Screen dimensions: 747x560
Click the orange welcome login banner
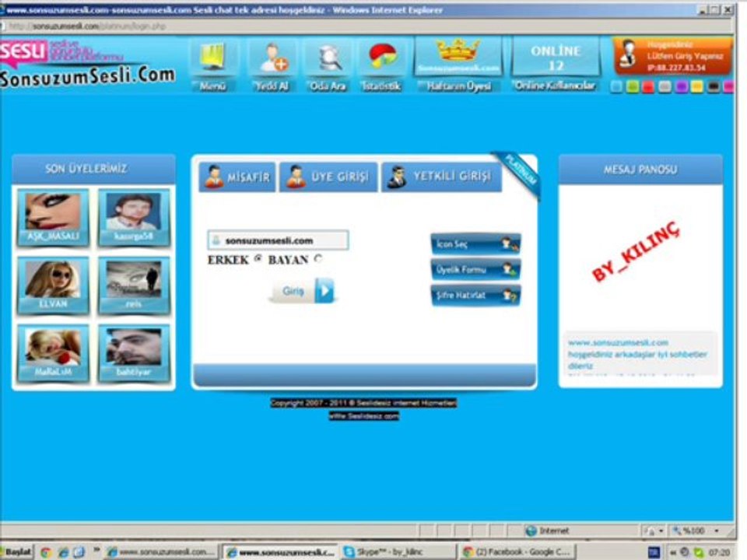[x=672, y=57]
